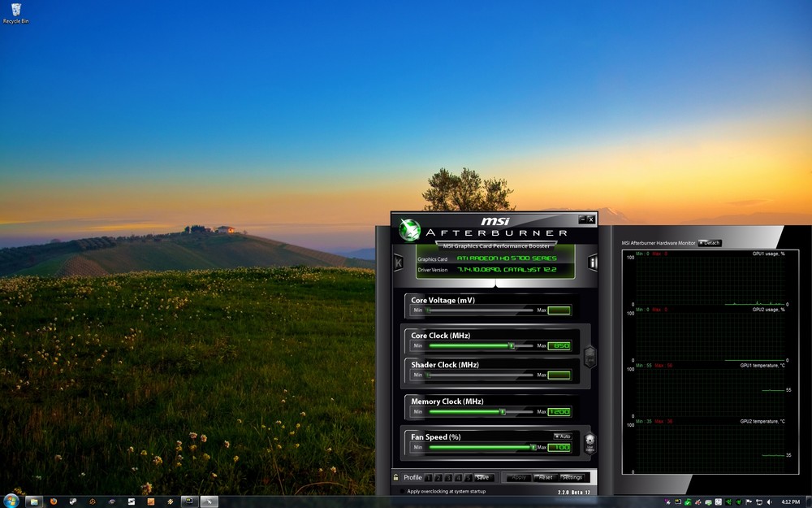Detach the Hardware Monitor window
The image size is (812, 508).
point(710,242)
